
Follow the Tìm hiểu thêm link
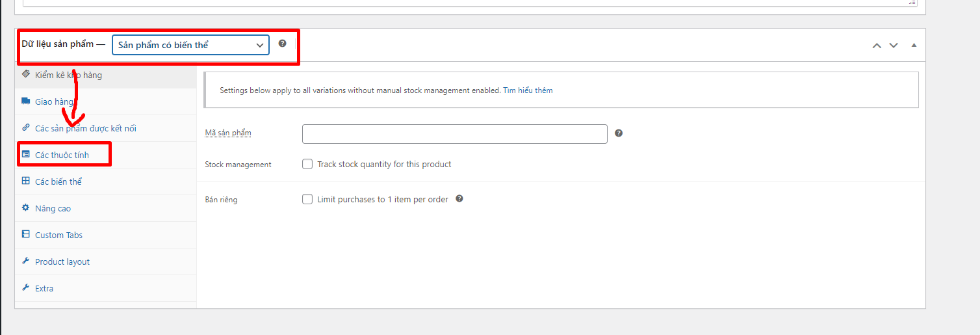click(x=528, y=90)
